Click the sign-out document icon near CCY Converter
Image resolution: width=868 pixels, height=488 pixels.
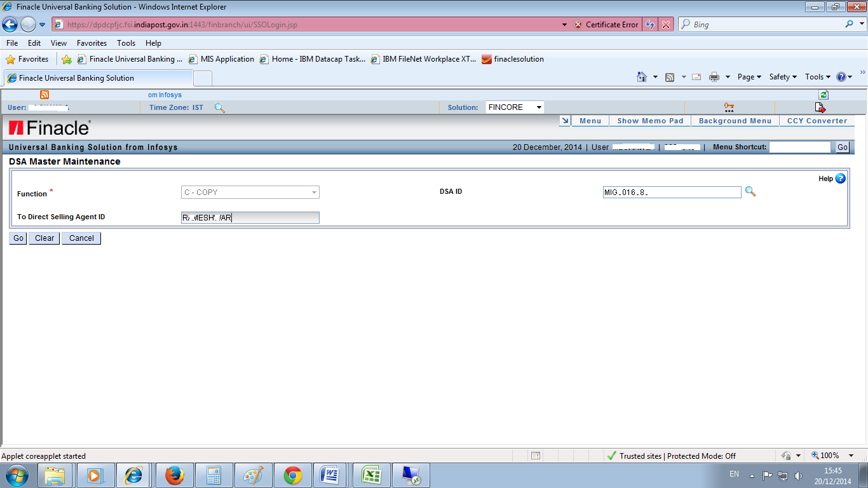pyautogui.click(x=820, y=107)
